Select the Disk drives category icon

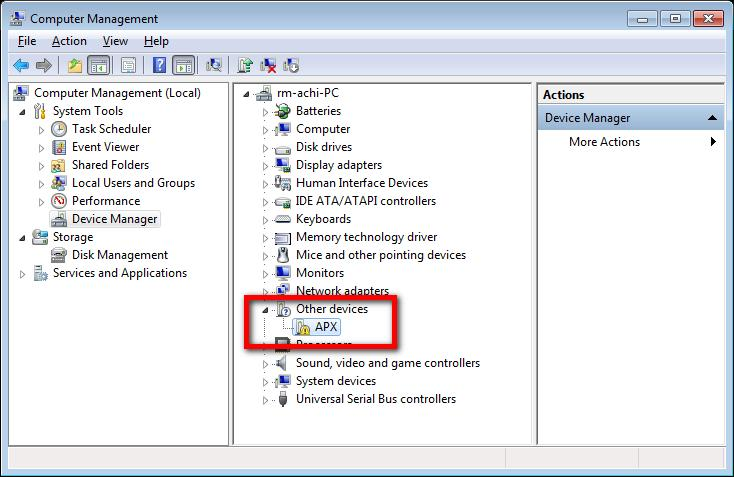coord(283,148)
